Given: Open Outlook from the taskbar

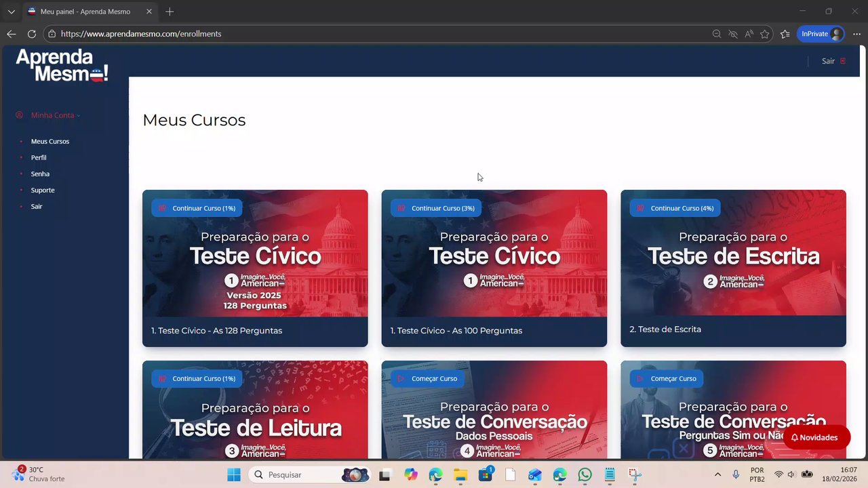Looking at the screenshot, I should point(535,474).
